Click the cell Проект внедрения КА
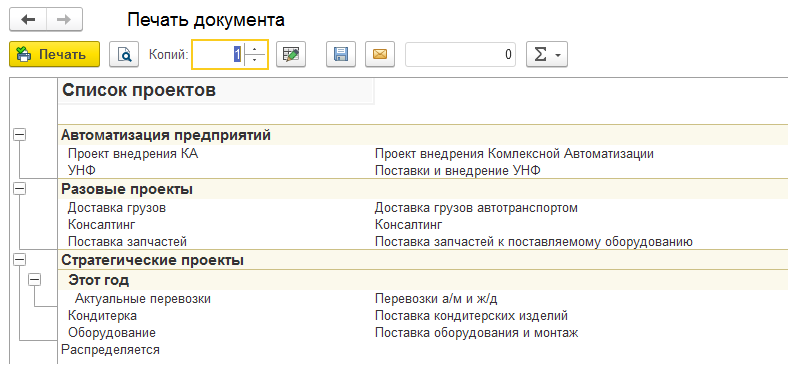788x369 pixels. click(x=133, y=154)
